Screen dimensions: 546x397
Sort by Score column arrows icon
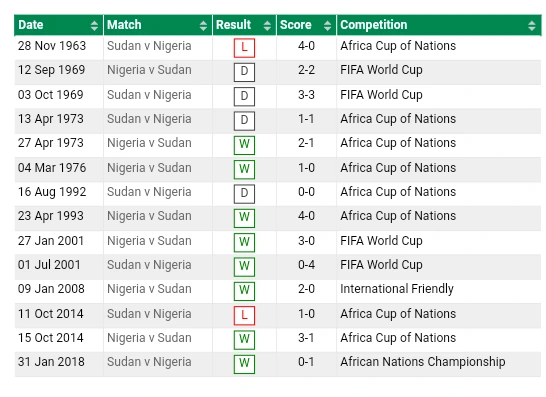pyautogui.click(x=327, y=25)
